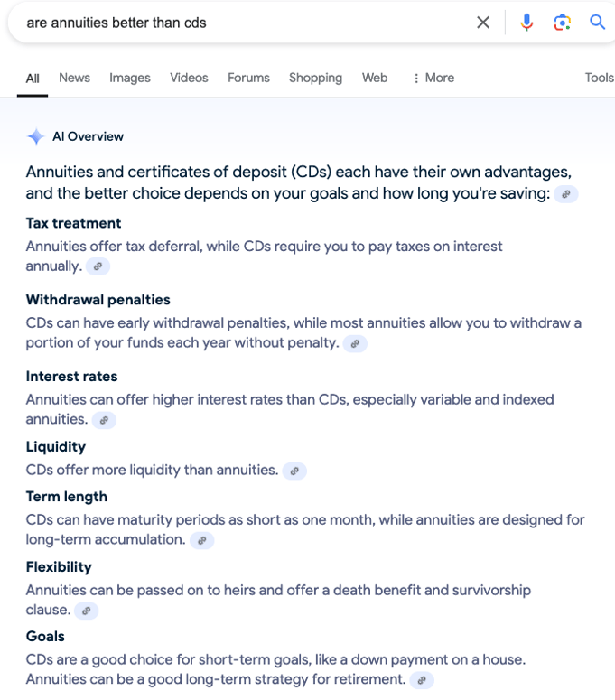Screen dimensions: 615x700
Task: Switch to the Shopping tab
Action: pos(315,78)
